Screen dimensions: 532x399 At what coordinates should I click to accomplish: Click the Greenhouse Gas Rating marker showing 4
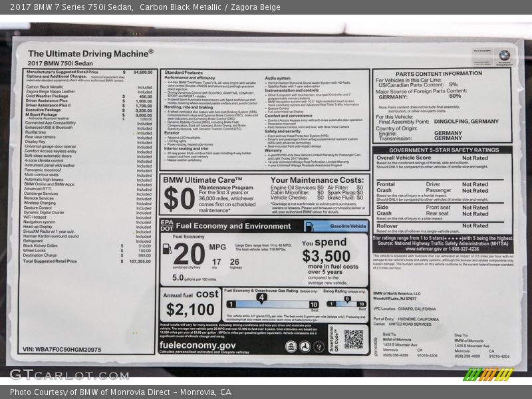tap(261, 298)
